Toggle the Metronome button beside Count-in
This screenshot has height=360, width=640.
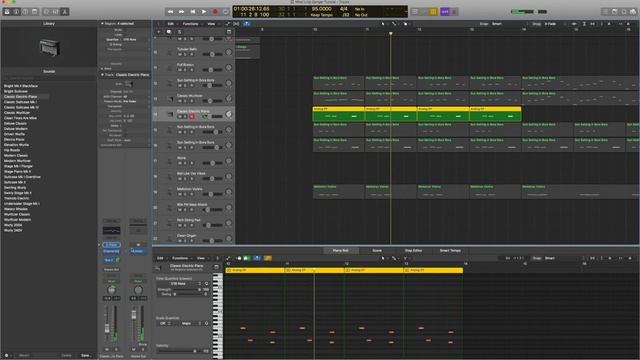(454, 12)
